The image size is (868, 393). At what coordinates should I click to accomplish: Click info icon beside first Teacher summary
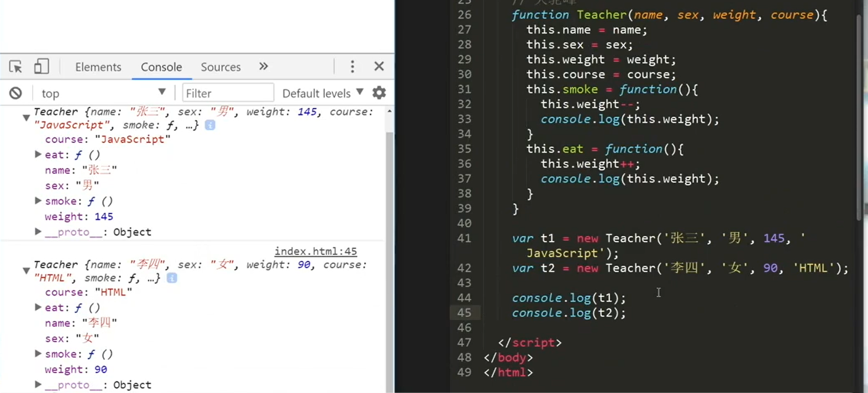point(210,125)
